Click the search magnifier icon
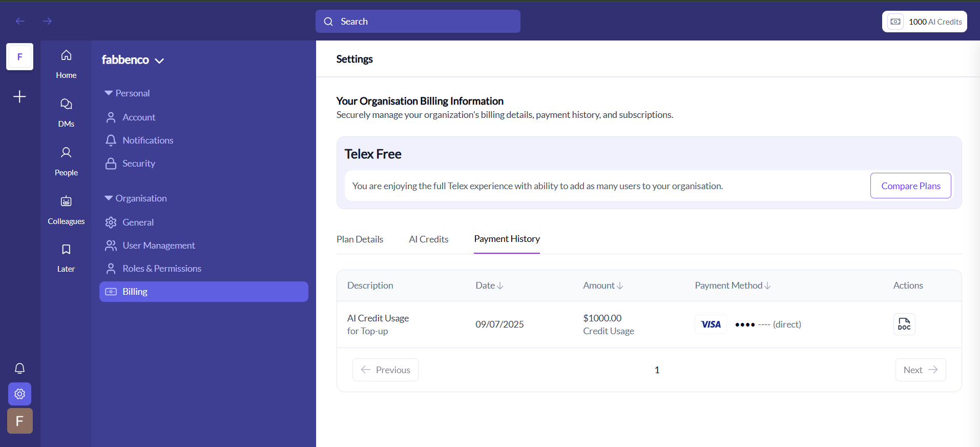 pyautogui.click(x=328, y=22)
